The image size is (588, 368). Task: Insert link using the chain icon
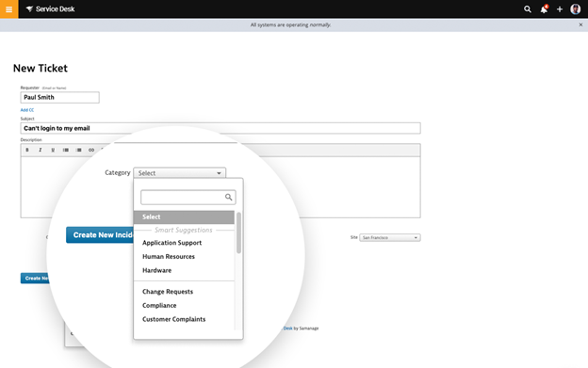pos(91,150)
